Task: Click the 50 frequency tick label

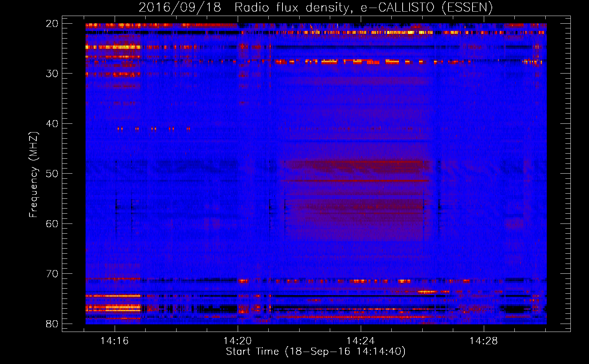Action: point(52,174)
